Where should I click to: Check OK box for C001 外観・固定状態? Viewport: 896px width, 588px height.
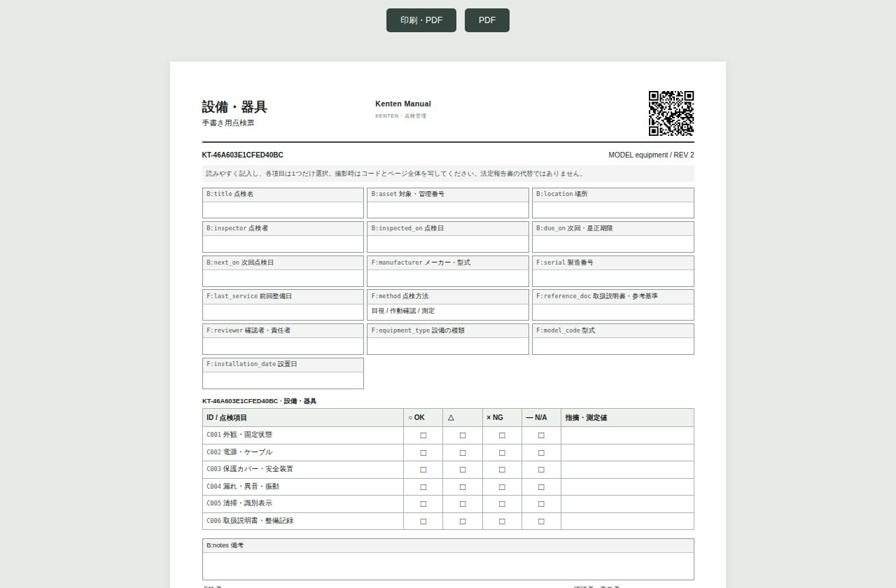(x=423, y=435)
